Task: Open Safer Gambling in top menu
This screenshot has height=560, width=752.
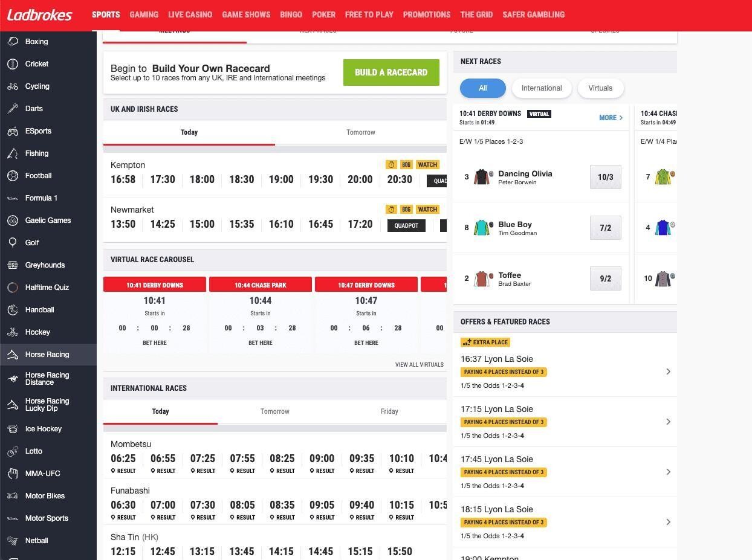Action: (x=534, y=14)
